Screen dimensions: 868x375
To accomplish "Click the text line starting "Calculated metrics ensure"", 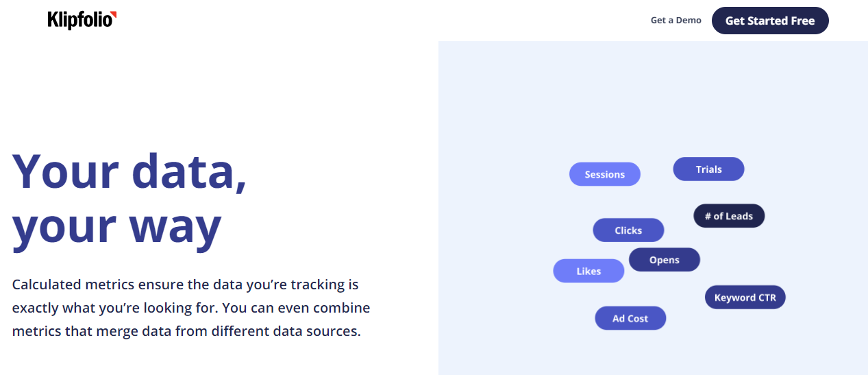I will pos(185,285).
